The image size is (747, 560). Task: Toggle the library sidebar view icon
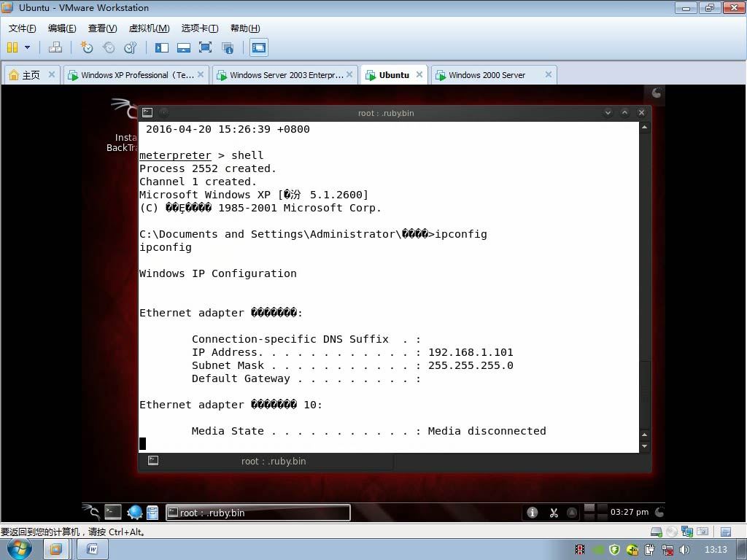[x=162, y=47]
